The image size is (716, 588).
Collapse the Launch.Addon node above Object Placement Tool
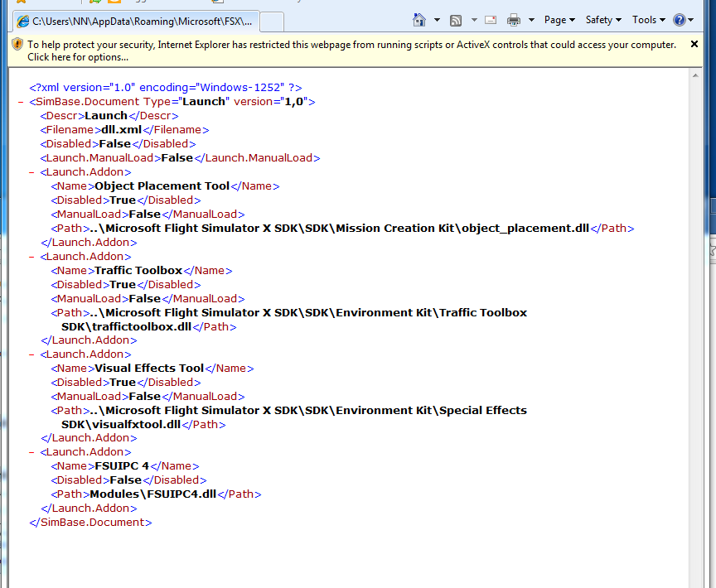(31, 172)
